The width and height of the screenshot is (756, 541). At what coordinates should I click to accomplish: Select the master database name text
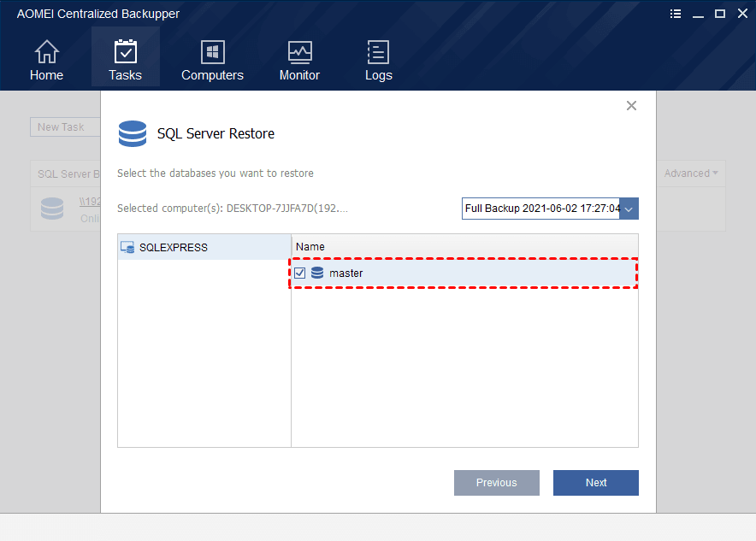(346, 273)
